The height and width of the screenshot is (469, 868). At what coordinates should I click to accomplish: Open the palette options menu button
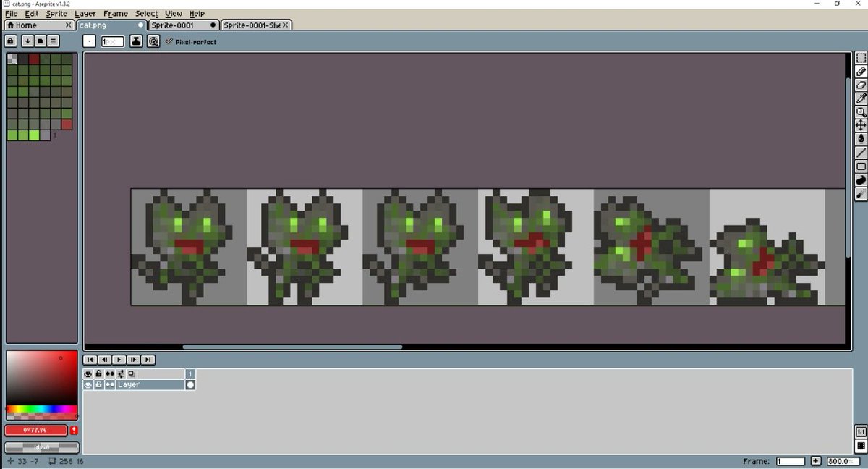54,41
